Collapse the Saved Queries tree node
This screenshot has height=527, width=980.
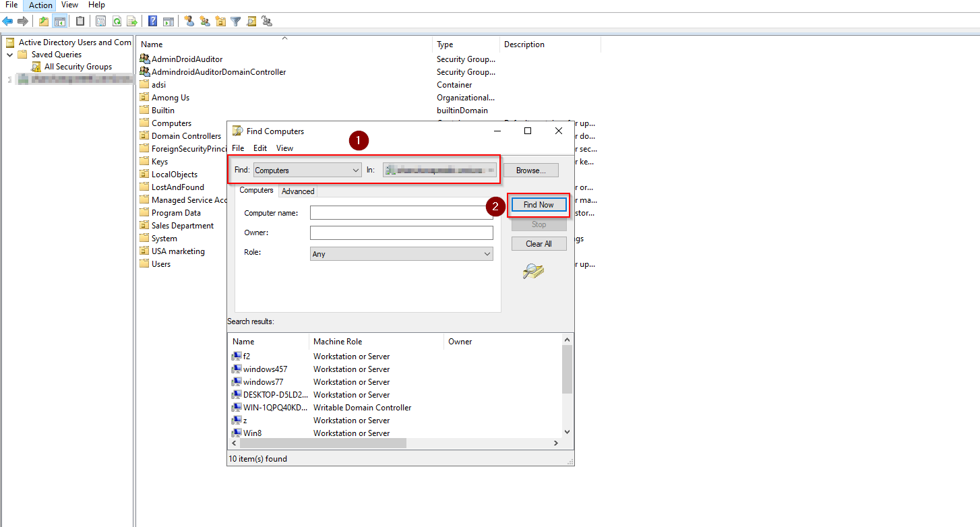[10, 55]
